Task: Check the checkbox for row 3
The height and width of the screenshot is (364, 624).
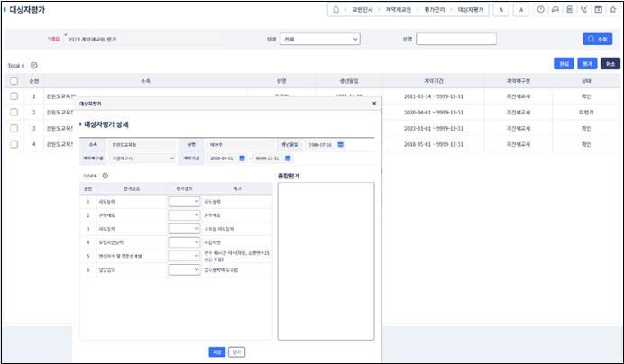Action: coord(14,128)
